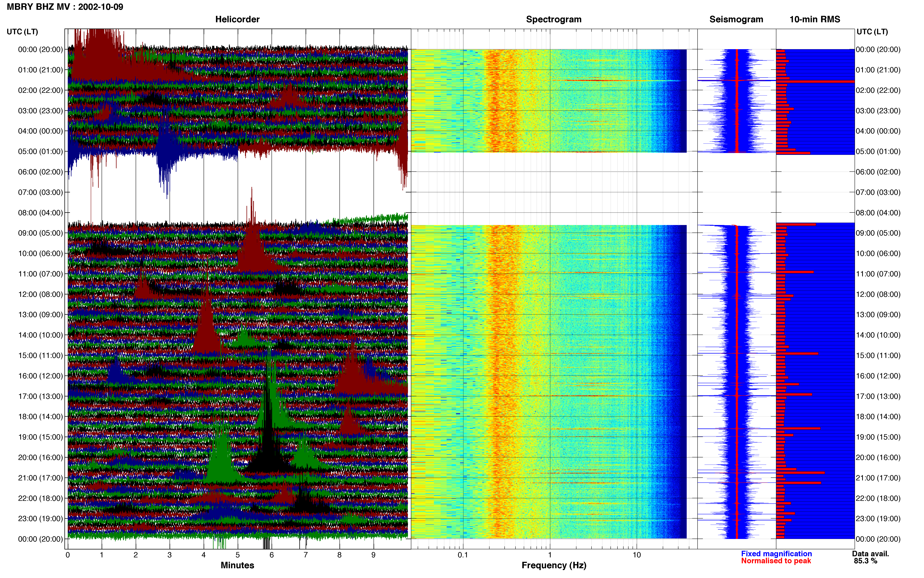Click the right 'UTC (LT)' axis label

(x=872, y=32)
